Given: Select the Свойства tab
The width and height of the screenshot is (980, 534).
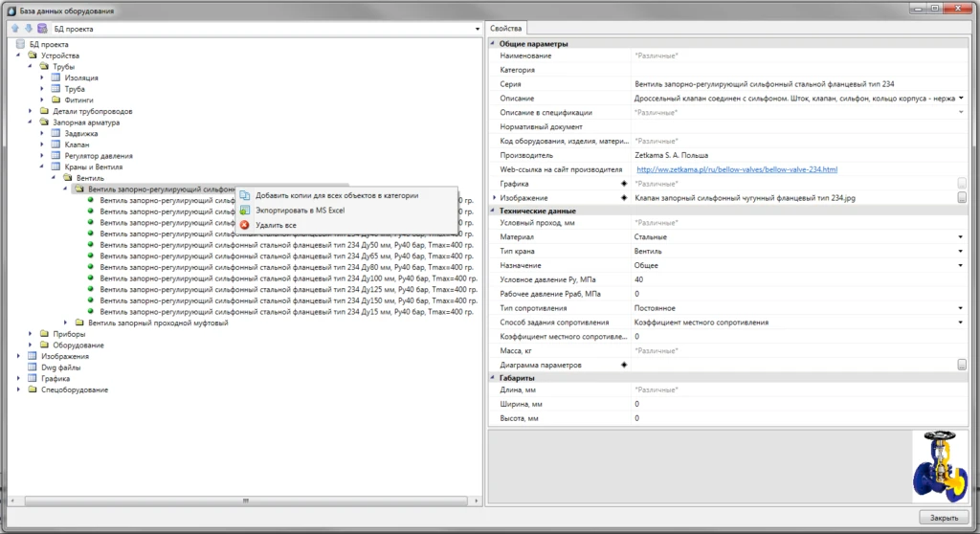Looking at the screenshot, I should click(505, 30).
